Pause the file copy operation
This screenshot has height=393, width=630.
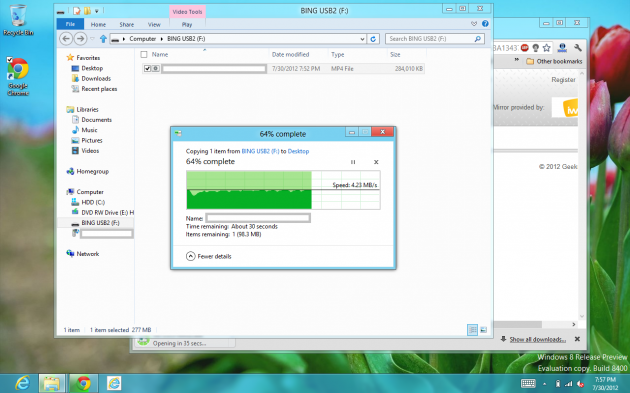pos(353,162)
